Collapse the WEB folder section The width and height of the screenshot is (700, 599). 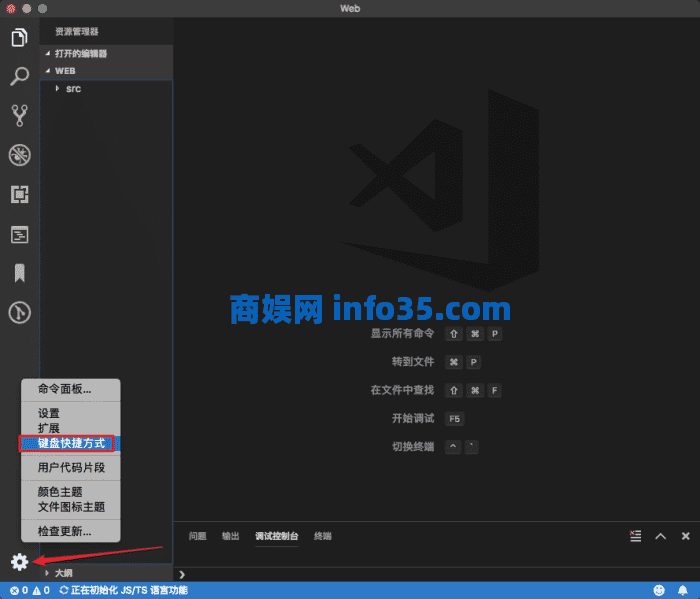(x=106, y=71)
